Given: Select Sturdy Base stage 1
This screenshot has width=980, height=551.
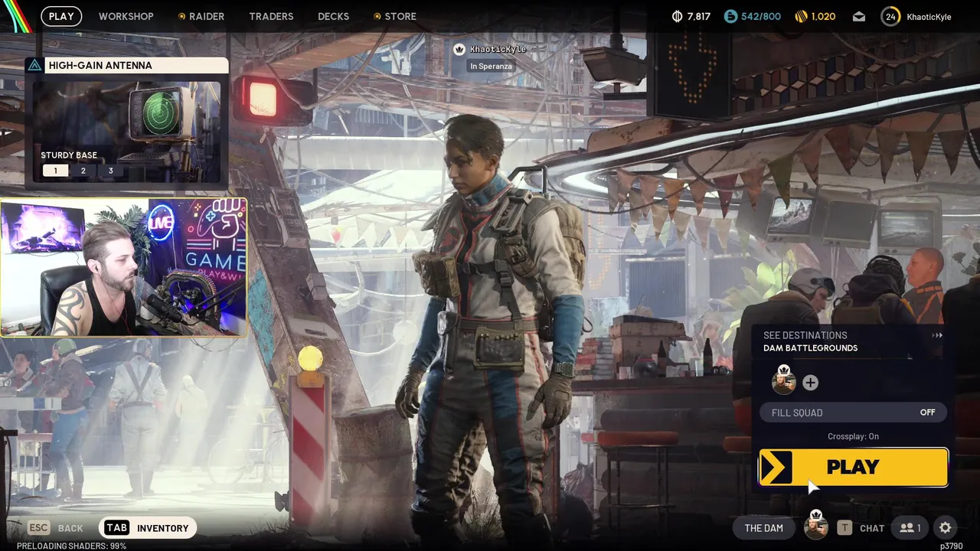Looking at the screenshot, I should [55, 171].
